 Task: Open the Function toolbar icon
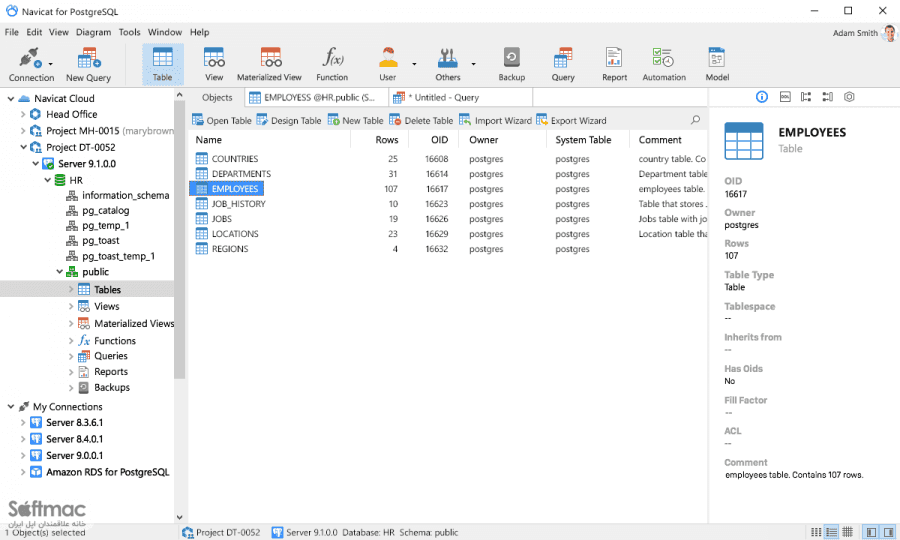[332, 64]
